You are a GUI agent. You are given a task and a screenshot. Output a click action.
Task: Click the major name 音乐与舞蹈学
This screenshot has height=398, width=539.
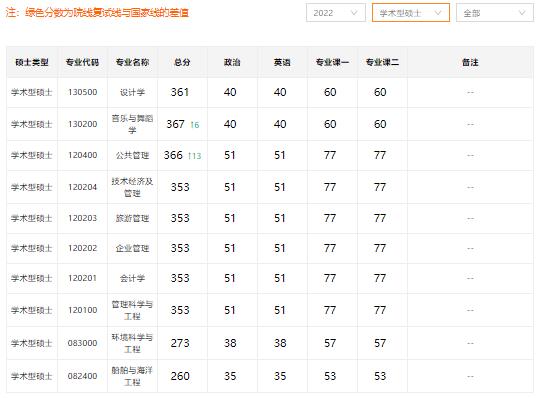(132, 124)
